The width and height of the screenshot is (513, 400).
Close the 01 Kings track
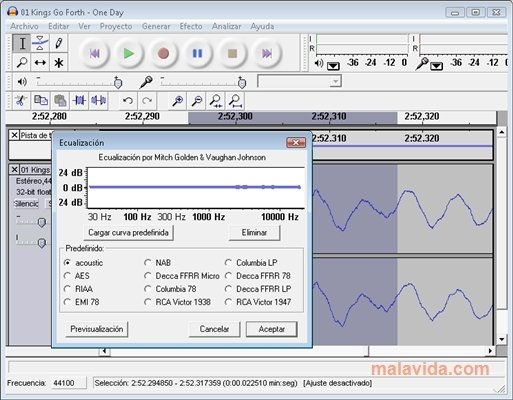coord(14,170)
